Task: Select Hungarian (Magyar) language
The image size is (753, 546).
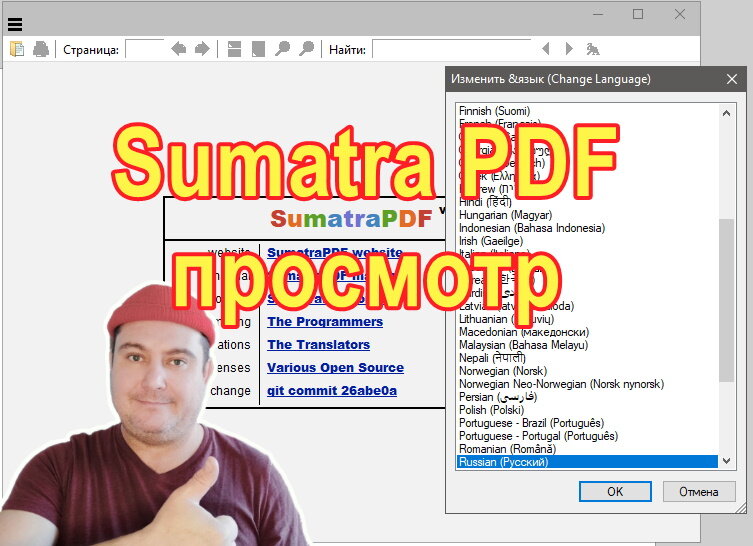Action: point(587,215)
